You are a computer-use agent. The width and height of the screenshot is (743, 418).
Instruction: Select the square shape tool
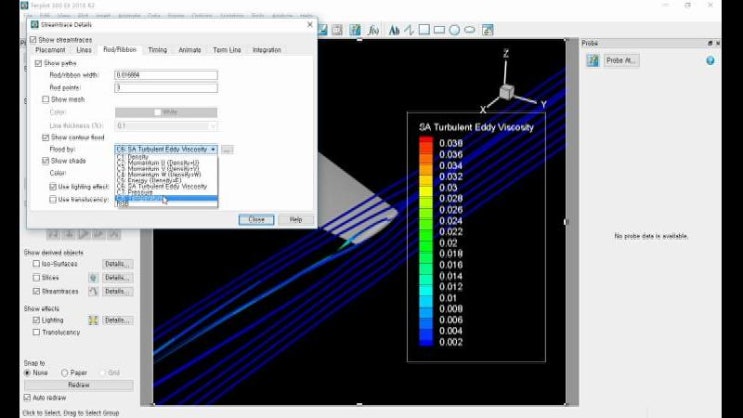click(x=424, y=30)
